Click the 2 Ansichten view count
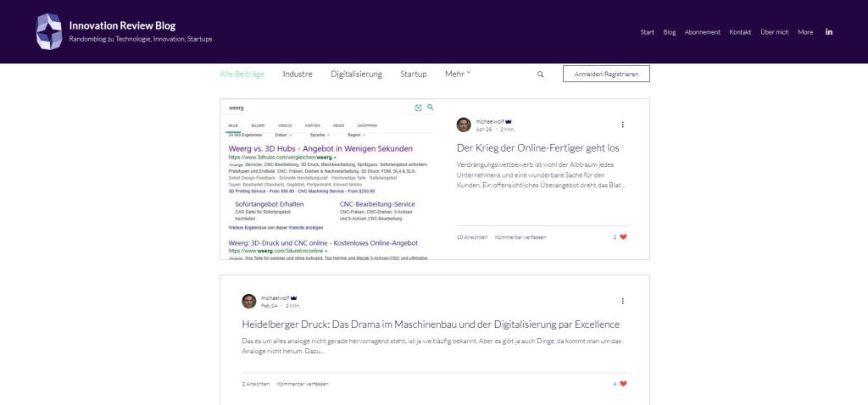 pos(256,384)
